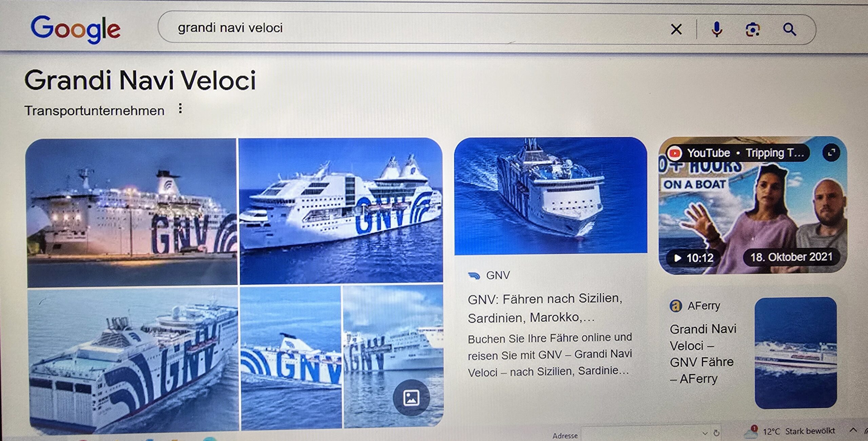This screenshot has width=868, height=441.
Task: Open the weather widget showing 12°C Stark bewölkt
Action: [x=790, y=431]
